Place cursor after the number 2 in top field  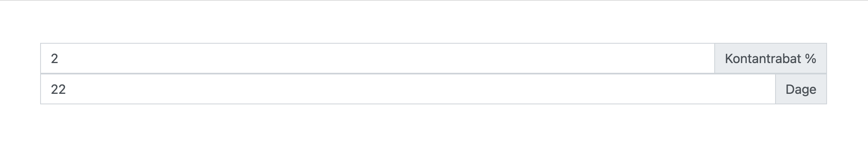click(59, 59)
